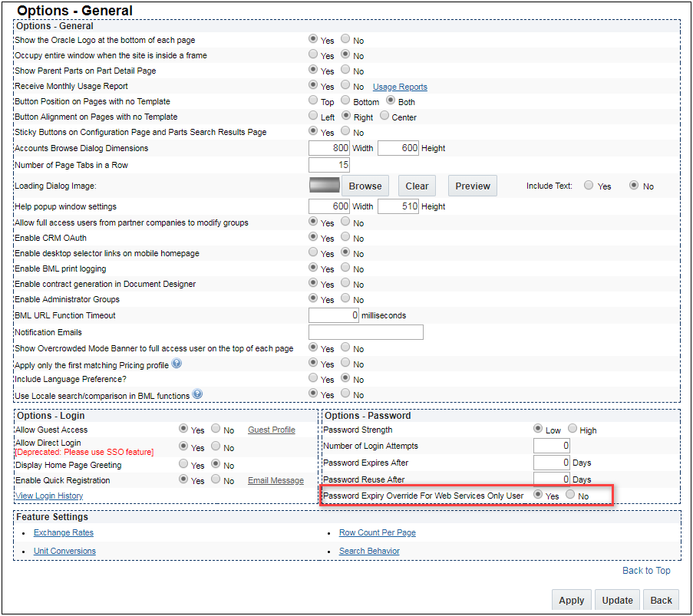The height and width of the screenshot is (616, 693).
Task: Focus Password Reuse After days field
Action: (x=552, y=479)
